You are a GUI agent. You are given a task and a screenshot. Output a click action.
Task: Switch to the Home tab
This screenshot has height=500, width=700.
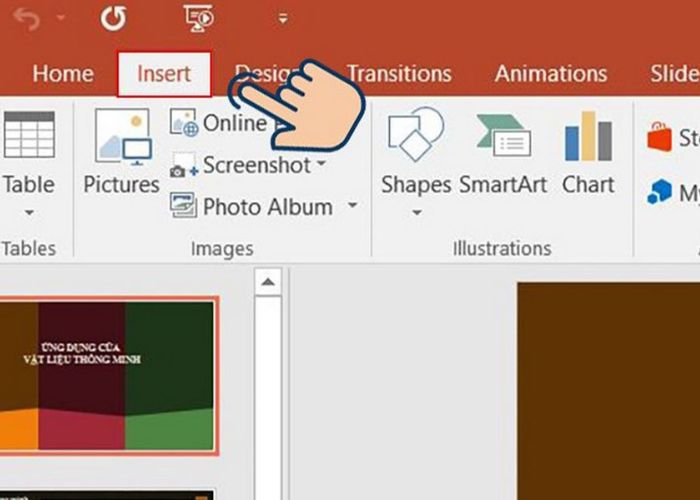point(62,74)
